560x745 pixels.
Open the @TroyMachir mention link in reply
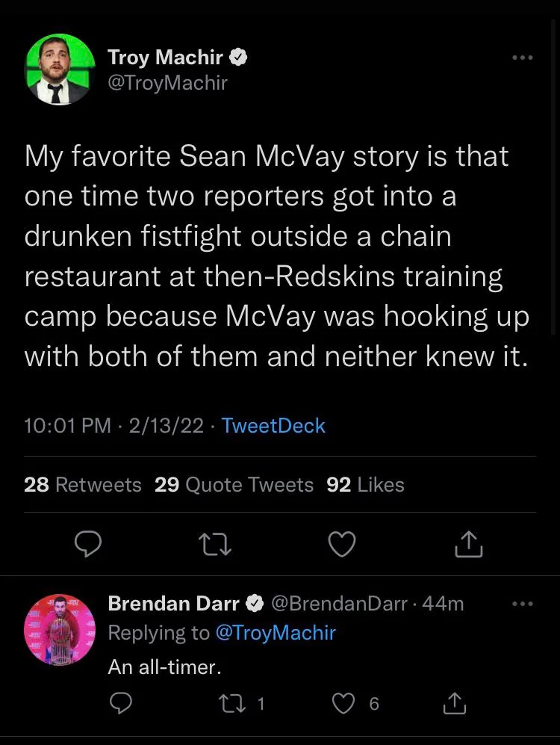tap(276, 633)
